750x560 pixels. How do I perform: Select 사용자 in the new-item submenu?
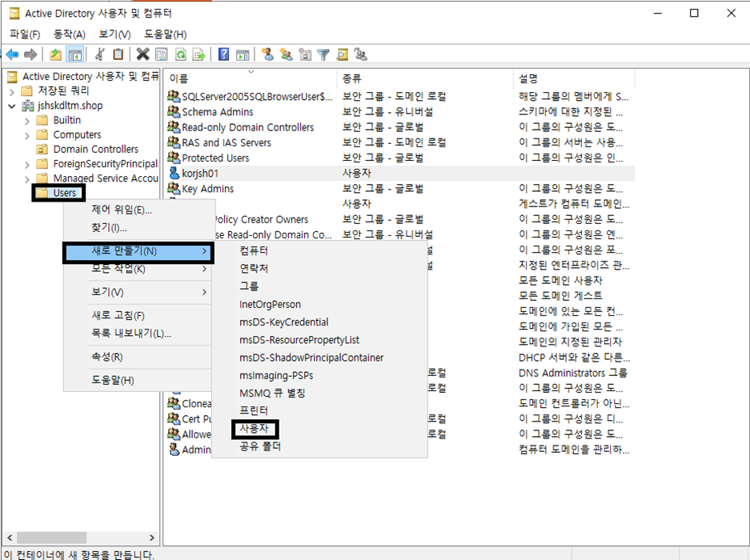pyautogui.click(x=256, y=429)
